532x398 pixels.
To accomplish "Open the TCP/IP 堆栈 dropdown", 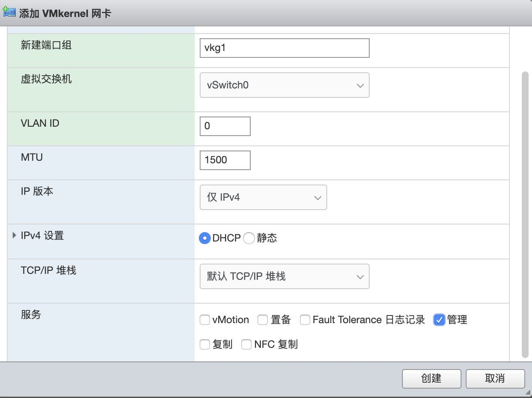I will (x=284, y=276).
